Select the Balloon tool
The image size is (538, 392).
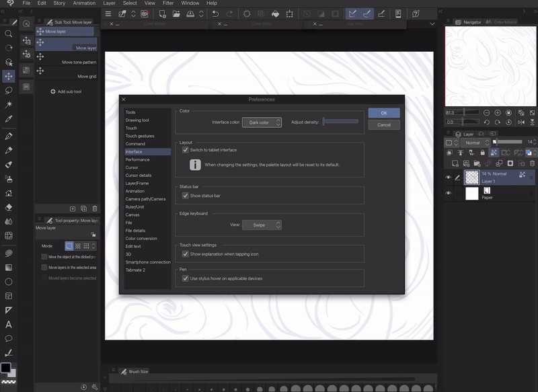point(9,338)
